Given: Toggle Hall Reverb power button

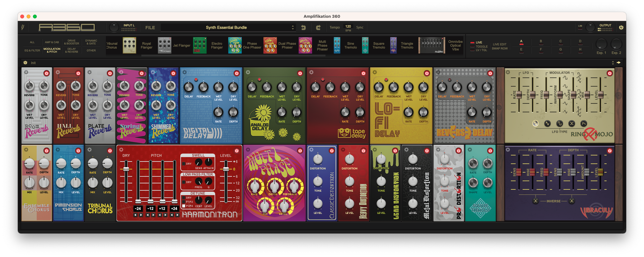Looking at the screenshot, I should 78,73.
